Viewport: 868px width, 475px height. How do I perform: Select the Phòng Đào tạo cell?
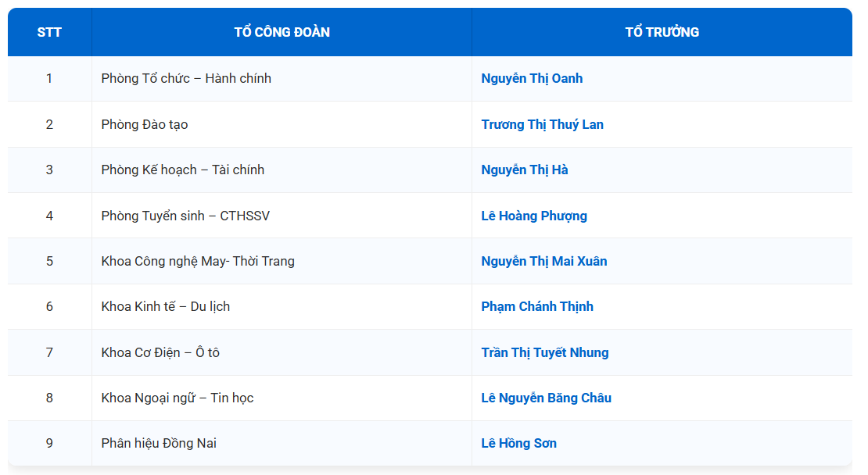(145, 124)
